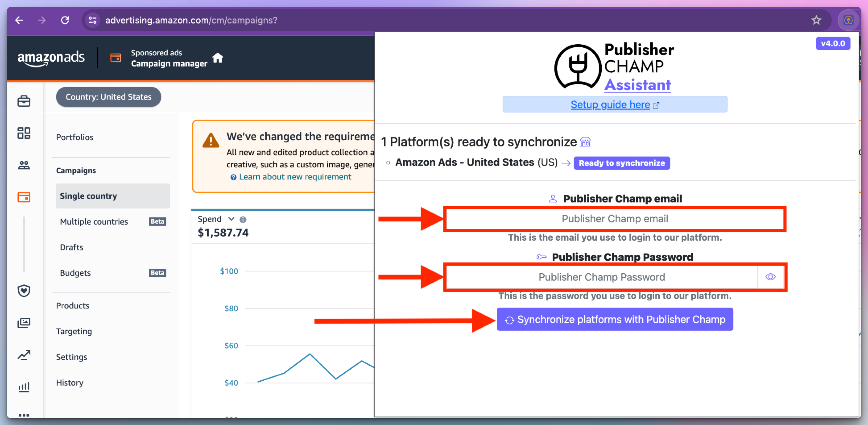Go back with the browser back arrow
Screen dimensions: 868x425
point(19,20)
